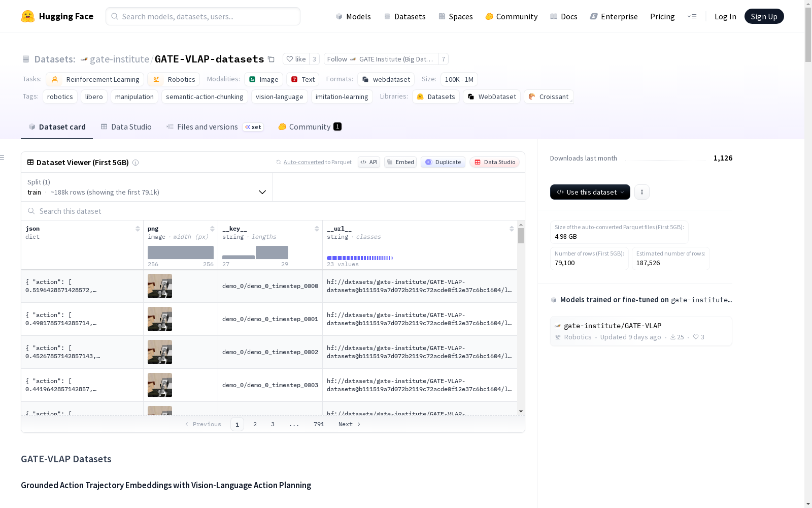Viewport: 812px width, 508px height.
Task: Click the png width histogram bar
Action: tap(181, 252)
